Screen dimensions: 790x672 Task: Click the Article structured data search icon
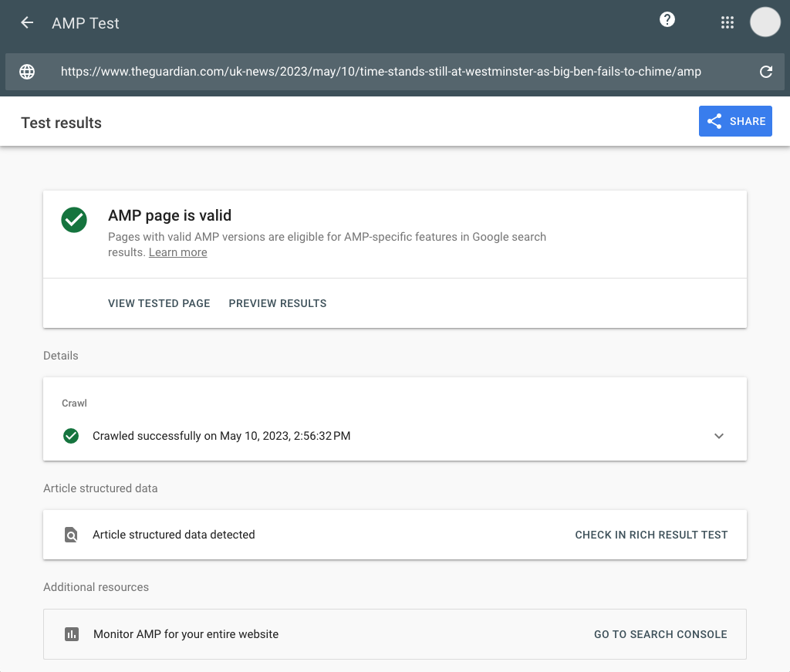coord(70,534)
